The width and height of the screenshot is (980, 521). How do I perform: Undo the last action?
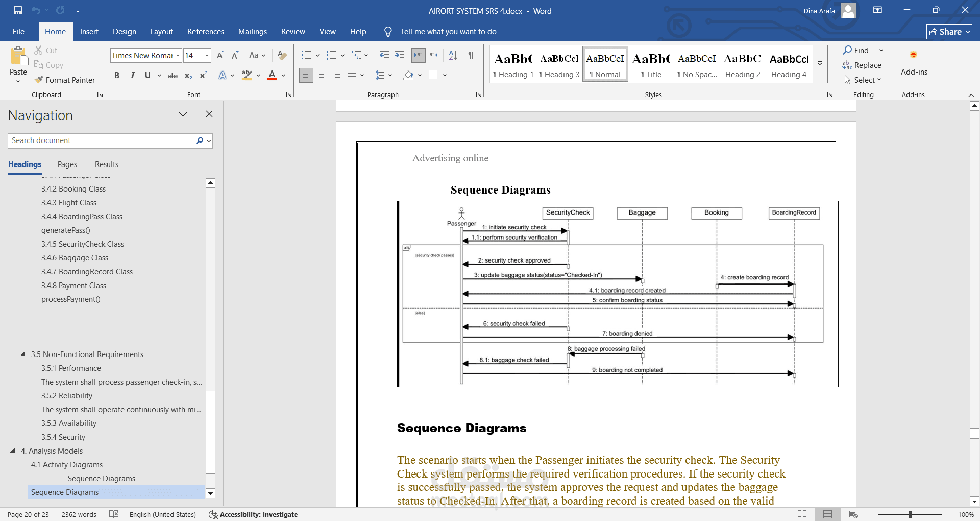(x=36, y=10)
